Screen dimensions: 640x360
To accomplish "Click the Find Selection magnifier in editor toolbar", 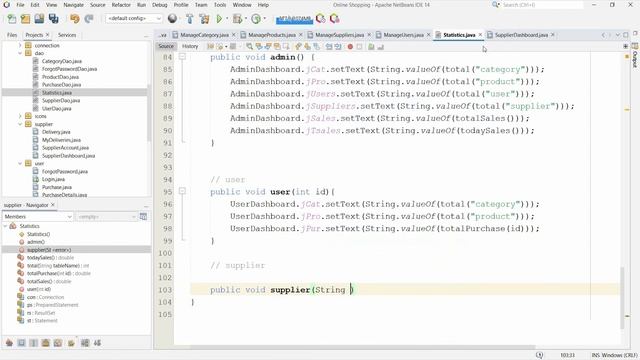I will click(x=249, y=47).
